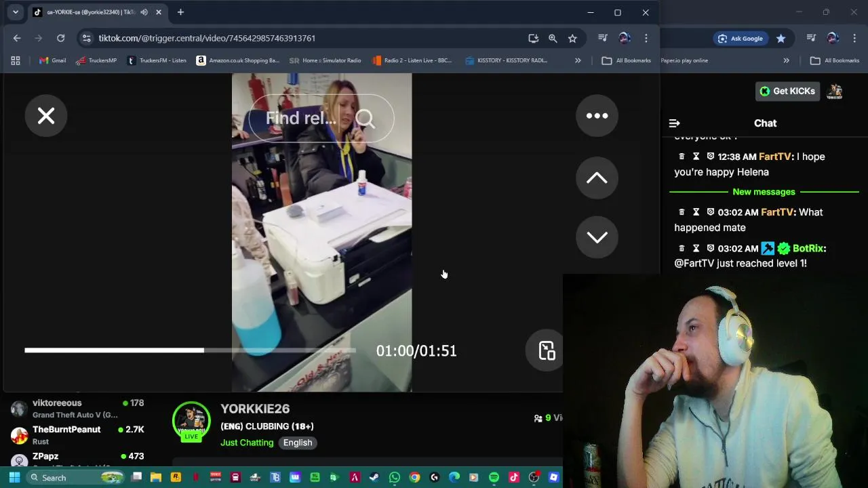This screenshot has height=488, width=868.
Task: Click the New messages divider in chat
Action: (764, 192)
